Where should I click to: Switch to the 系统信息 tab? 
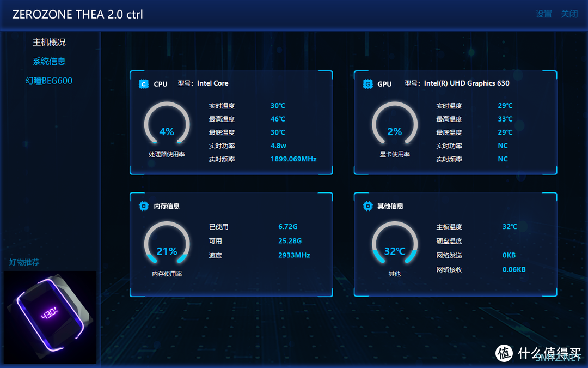tap(49, 62)
